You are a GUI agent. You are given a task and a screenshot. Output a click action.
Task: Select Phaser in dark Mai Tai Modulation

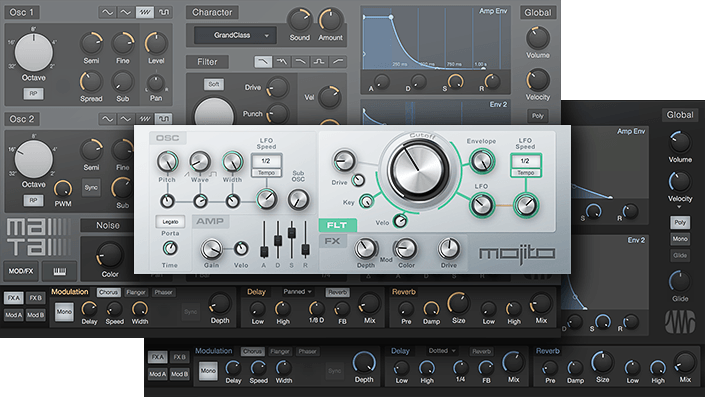click(x=308, y=352)
